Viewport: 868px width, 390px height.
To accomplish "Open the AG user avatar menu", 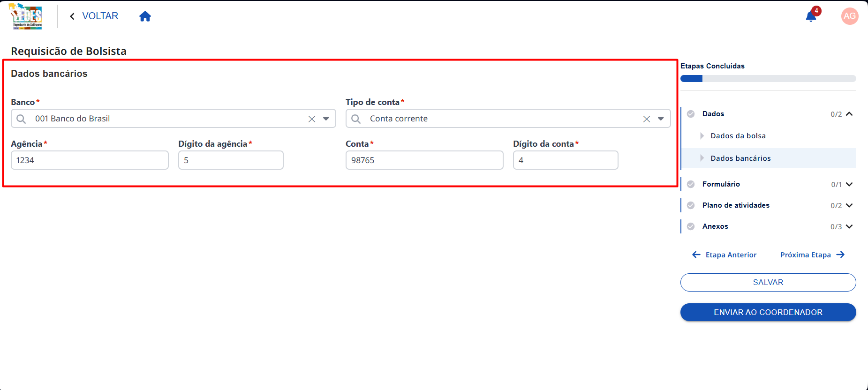I will (850, 16).
